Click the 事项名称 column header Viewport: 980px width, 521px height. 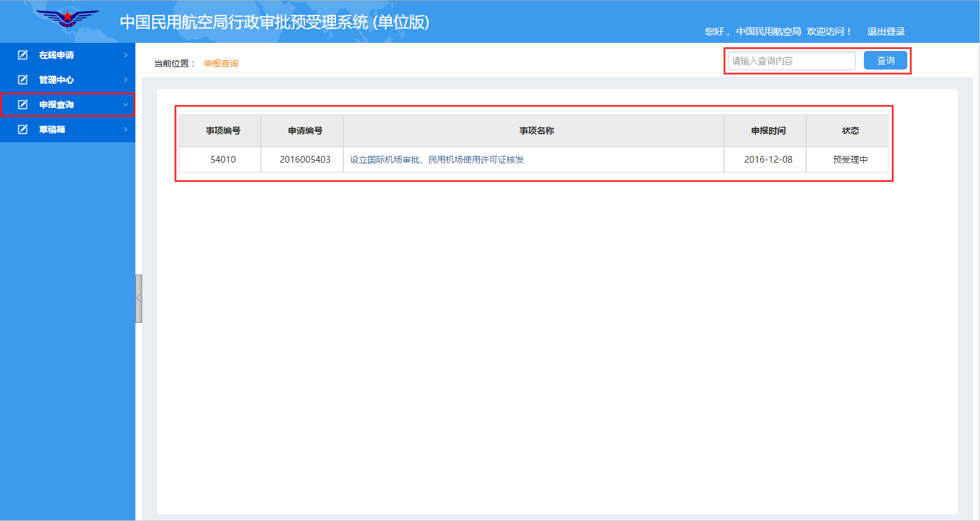tap(534, 130)
